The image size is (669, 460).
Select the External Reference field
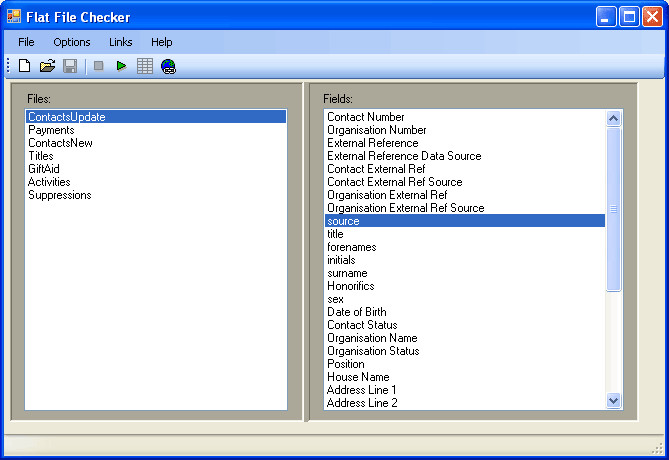[x=465, y=143]
